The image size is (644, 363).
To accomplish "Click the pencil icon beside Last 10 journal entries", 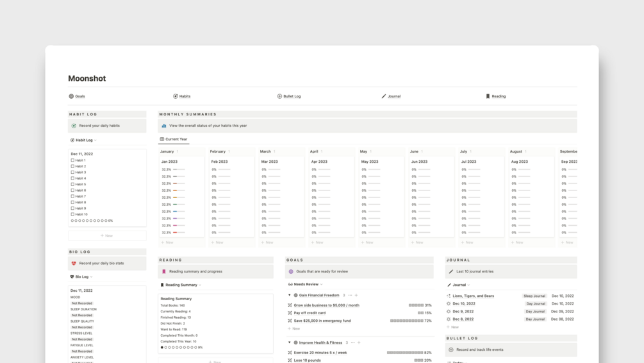I will [x=451, y=271].
